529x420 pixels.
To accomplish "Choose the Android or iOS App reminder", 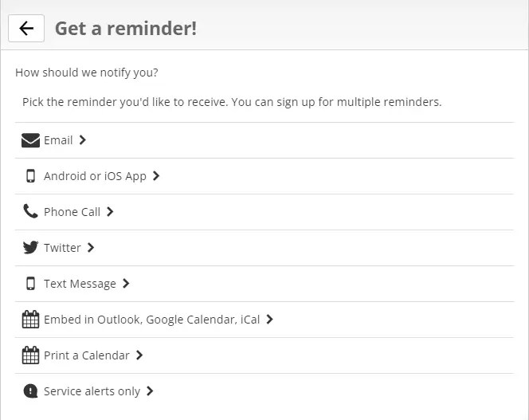I will pos(95,176).
